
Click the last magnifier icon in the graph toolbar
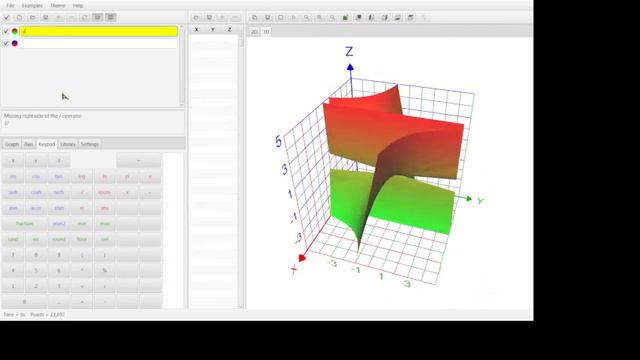coord(333,18)
